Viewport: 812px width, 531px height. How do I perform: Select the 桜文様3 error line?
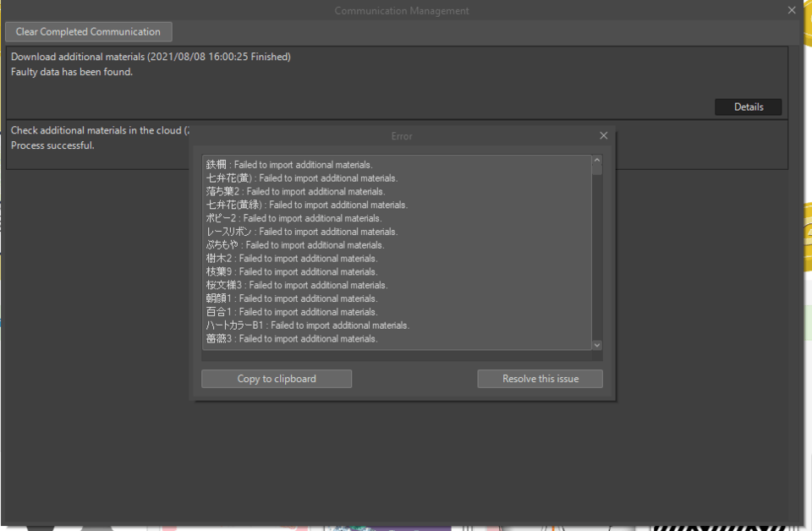(297, 285)
